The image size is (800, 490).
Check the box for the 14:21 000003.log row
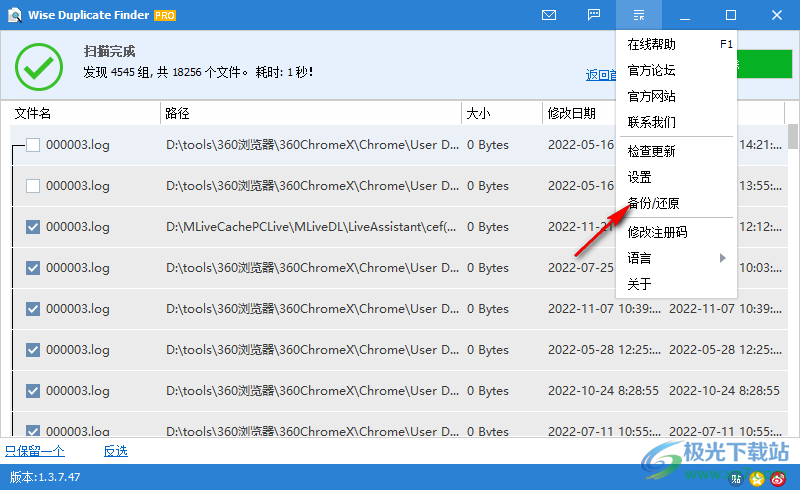(33, 145)
